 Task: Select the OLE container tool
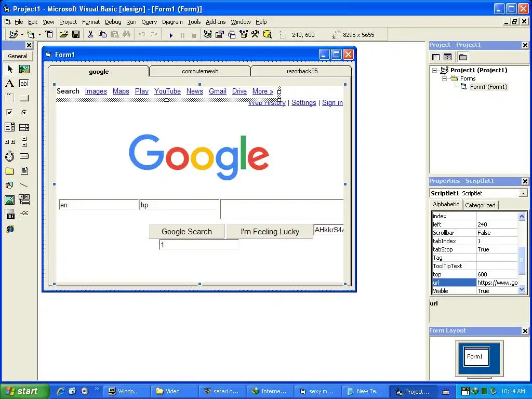pos(10,215)
